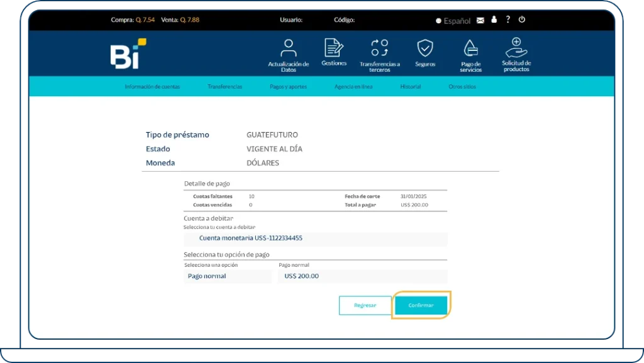Screen dimensions: 644x363
Task: Open Actualización de Datos icon
Action: pyautogui.click(x=289, y=49)
